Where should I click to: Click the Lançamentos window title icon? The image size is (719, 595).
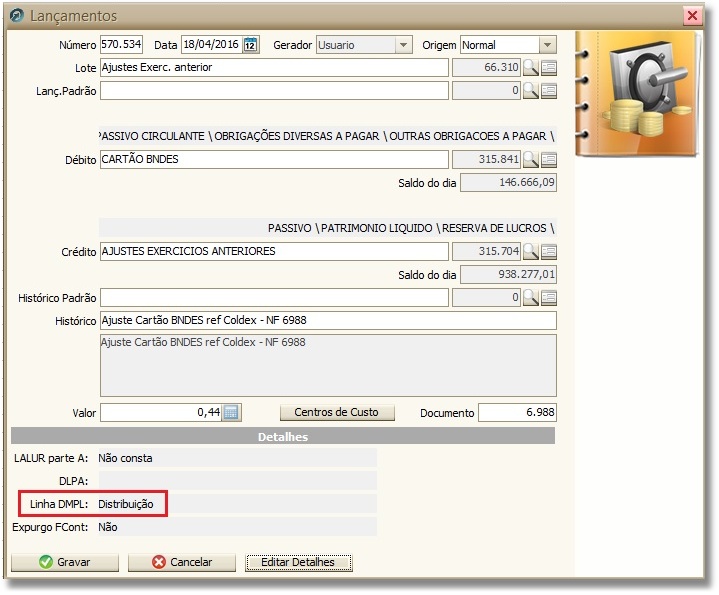17,16
